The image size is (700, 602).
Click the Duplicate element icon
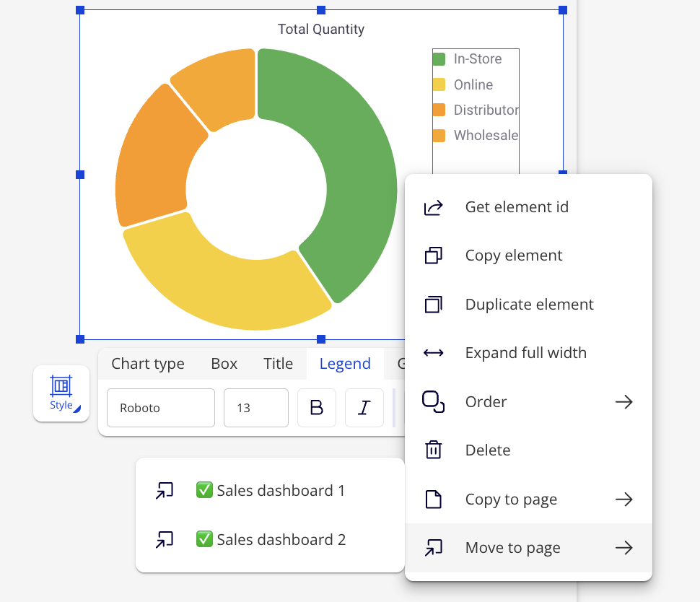tap(433, 305)
